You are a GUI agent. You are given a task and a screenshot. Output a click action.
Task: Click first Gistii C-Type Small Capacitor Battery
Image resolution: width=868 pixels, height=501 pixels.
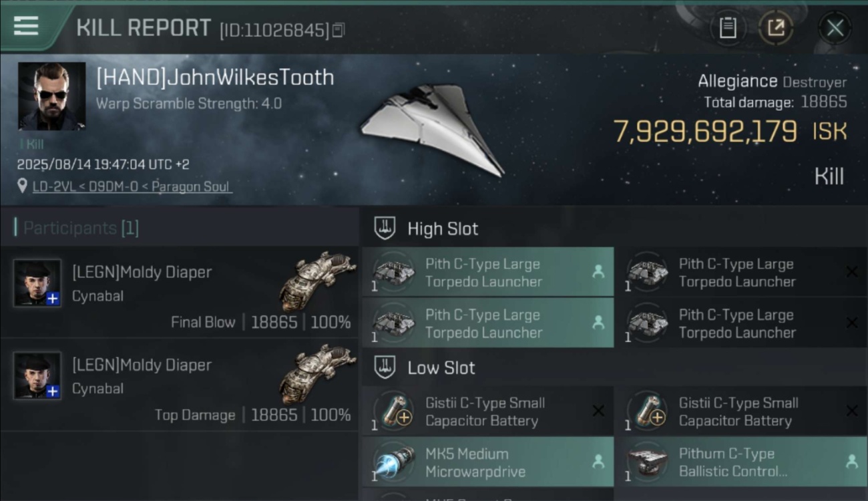click(x=487, y=411)
